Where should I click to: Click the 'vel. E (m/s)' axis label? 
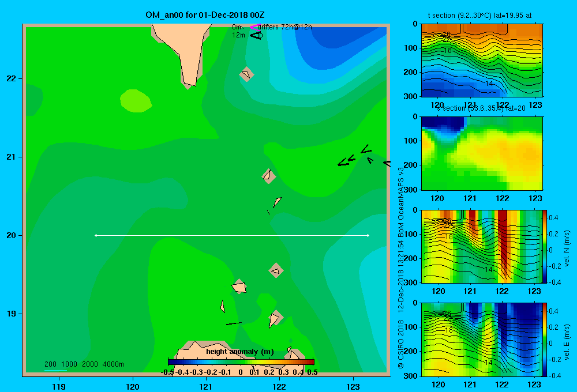[567, 341]
